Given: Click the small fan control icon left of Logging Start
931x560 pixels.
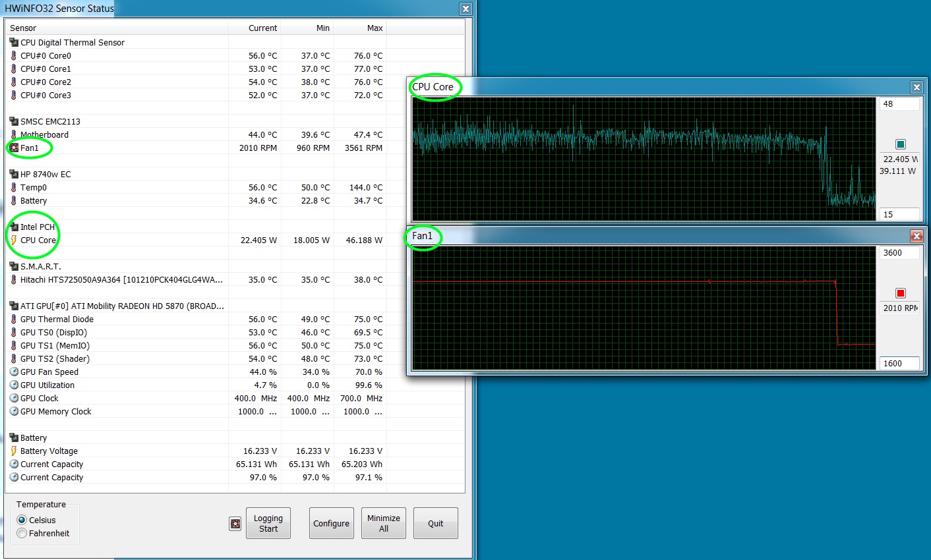Looking at the screenshot, I should pyautogui.click(x=235, y=524).
